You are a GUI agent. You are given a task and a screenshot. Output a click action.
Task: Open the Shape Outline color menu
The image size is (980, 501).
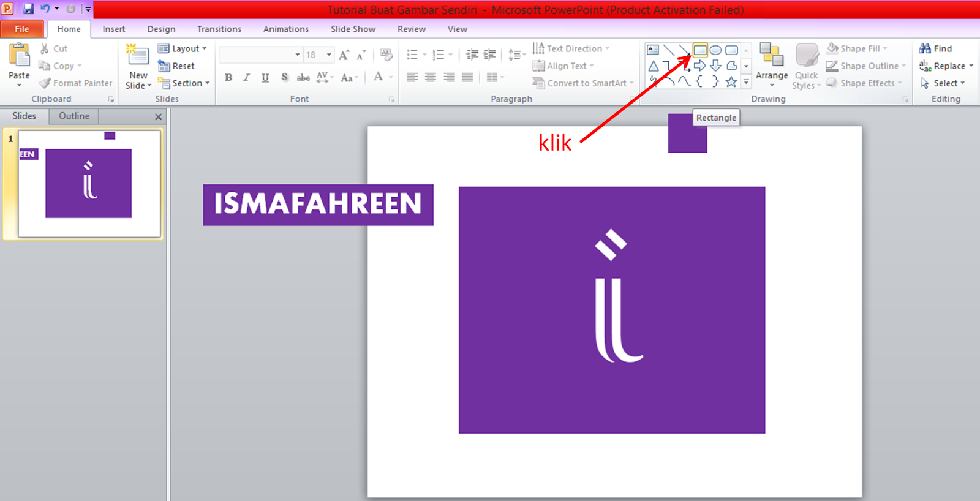pyautogui.click(x=865, y=66)
